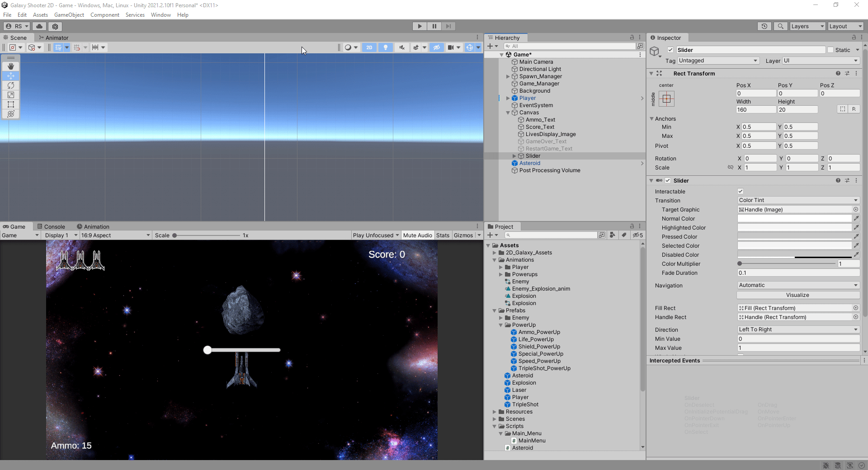This screenshot has height=470, width=868.
Task: Select the Transform tool
Action: [11, 114]
